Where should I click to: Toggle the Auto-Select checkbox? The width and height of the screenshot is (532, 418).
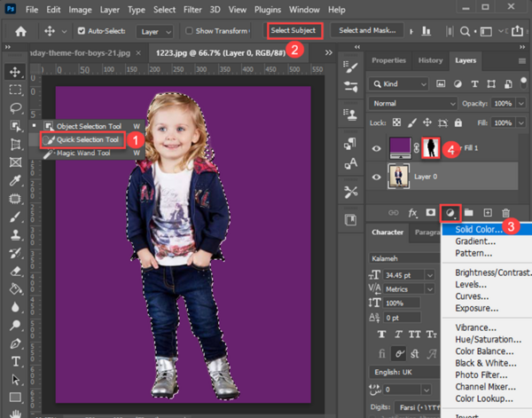point(82,31)
